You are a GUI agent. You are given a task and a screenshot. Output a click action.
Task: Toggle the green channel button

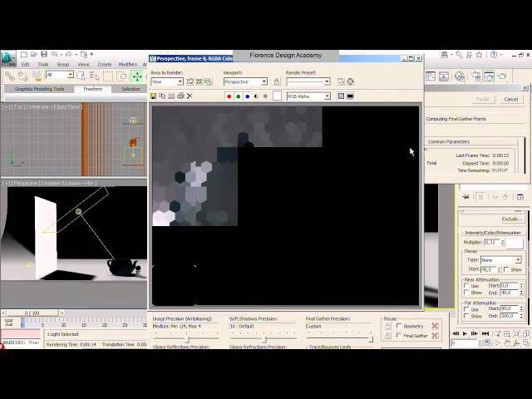coord(239,96)
